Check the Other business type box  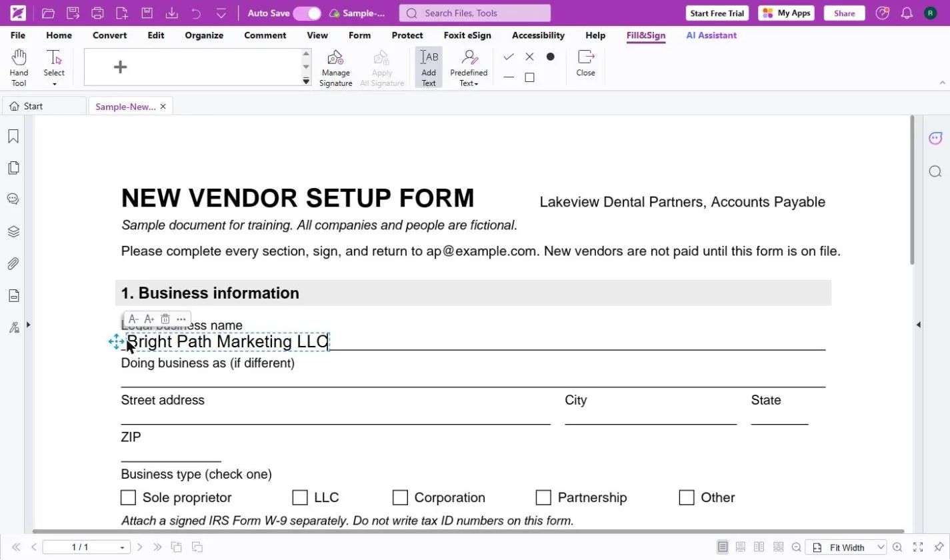tap(687, 497)
